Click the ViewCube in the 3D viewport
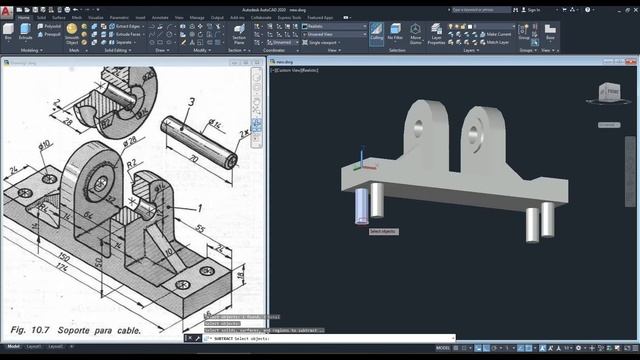Viewport: 640px width, 360px height. 610,92
